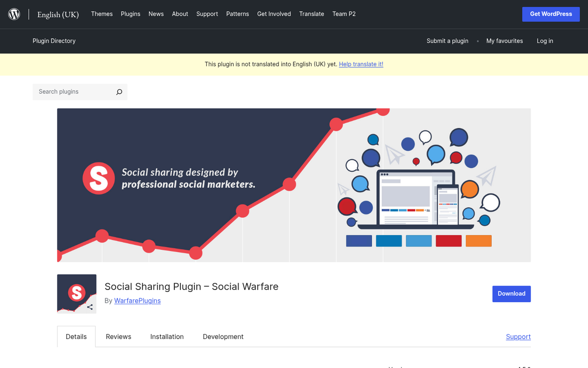Open the Development tab
This screenshot has height=368, width=588.
223,337
